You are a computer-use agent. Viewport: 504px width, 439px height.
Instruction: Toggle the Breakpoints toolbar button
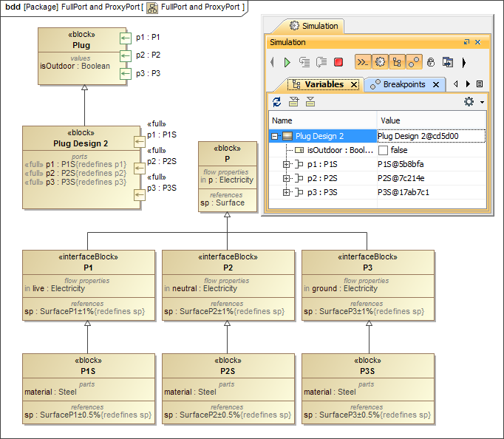(414, 62)
